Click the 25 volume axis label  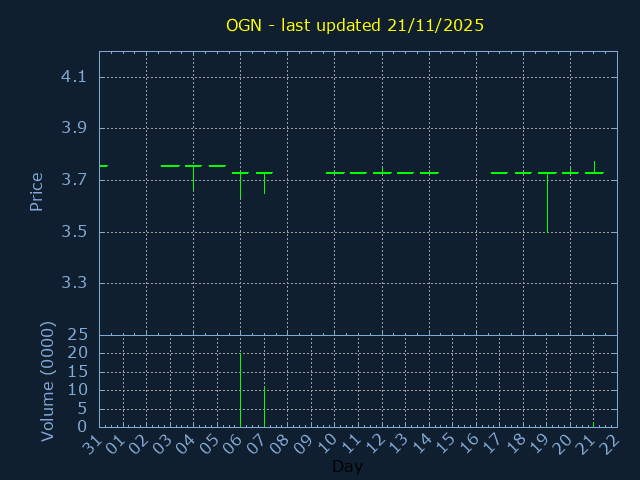click(x=78, y=335)
